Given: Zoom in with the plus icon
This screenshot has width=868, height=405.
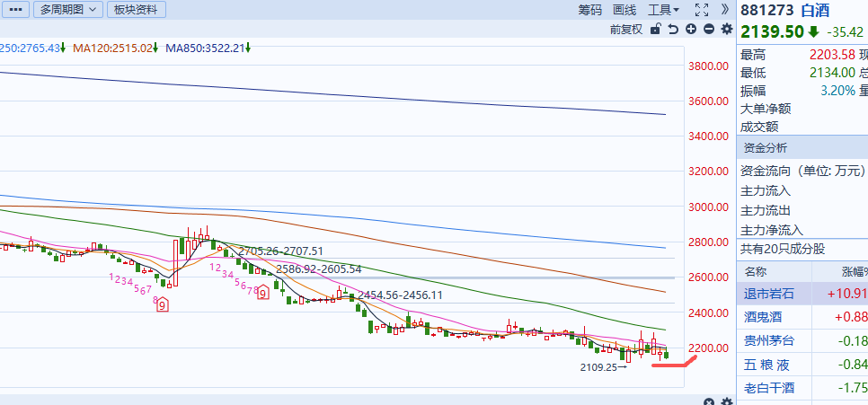Looking at the screenshot, I should [691, 30].
